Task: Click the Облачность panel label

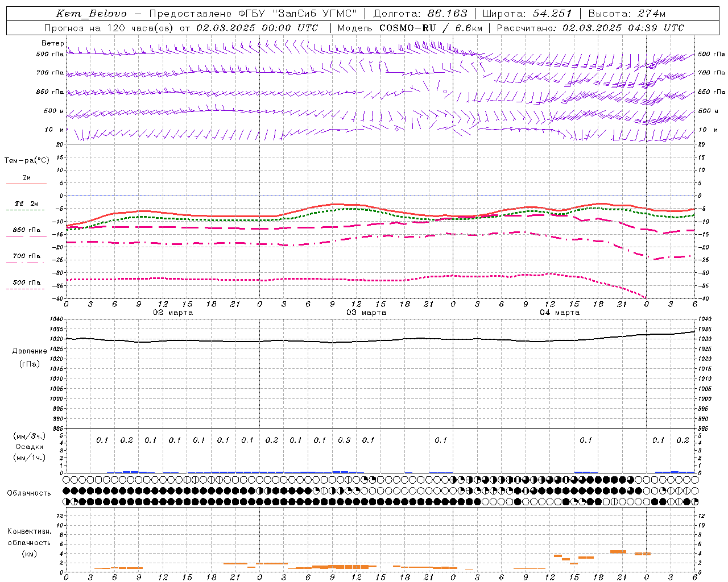Action: coord(29,493)
